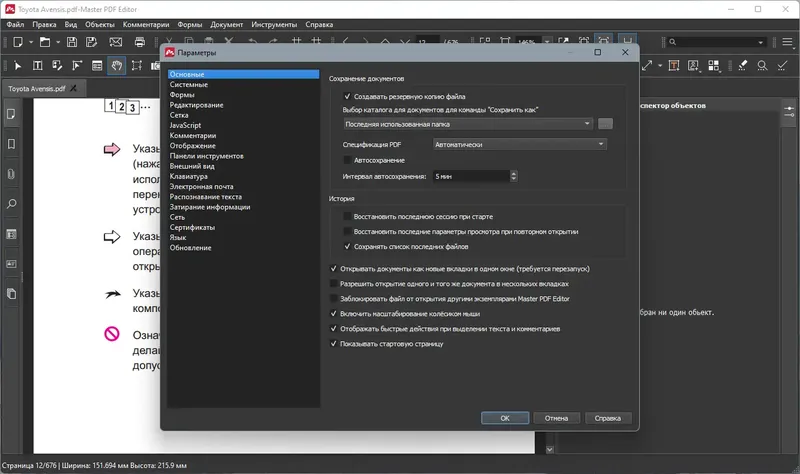This screenshot has width=800, height=474.
Task: Open the Bookmarks side panel icon
Action: [x=11, y=144]
